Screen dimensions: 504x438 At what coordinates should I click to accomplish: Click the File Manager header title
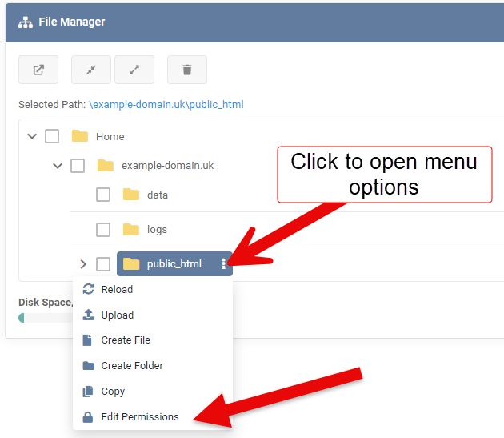click(72, 22)
